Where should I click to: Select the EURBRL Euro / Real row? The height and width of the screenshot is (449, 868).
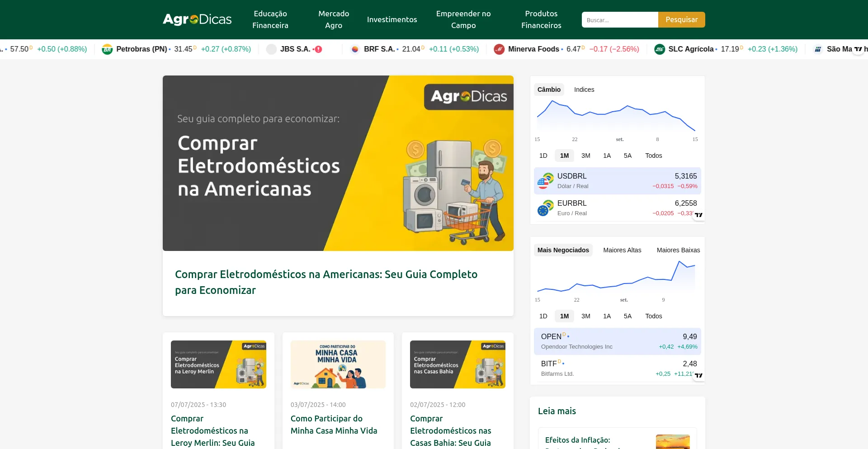[x=618, y=208]
